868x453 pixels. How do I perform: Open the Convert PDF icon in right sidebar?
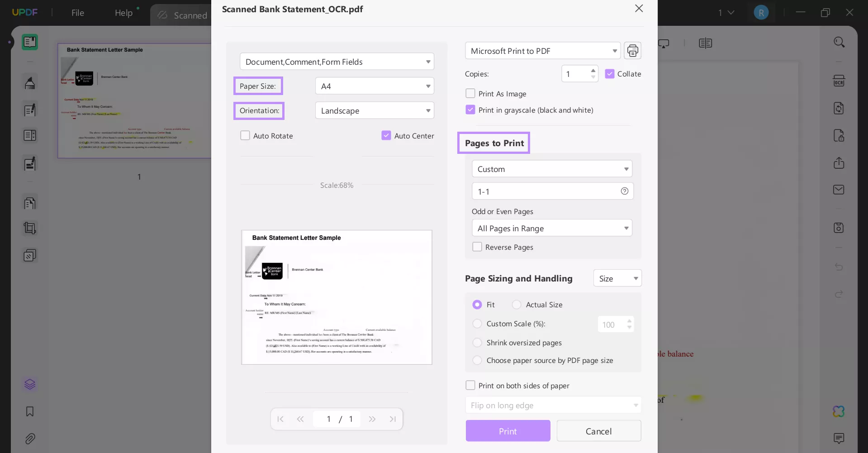[x=839, y=108]
